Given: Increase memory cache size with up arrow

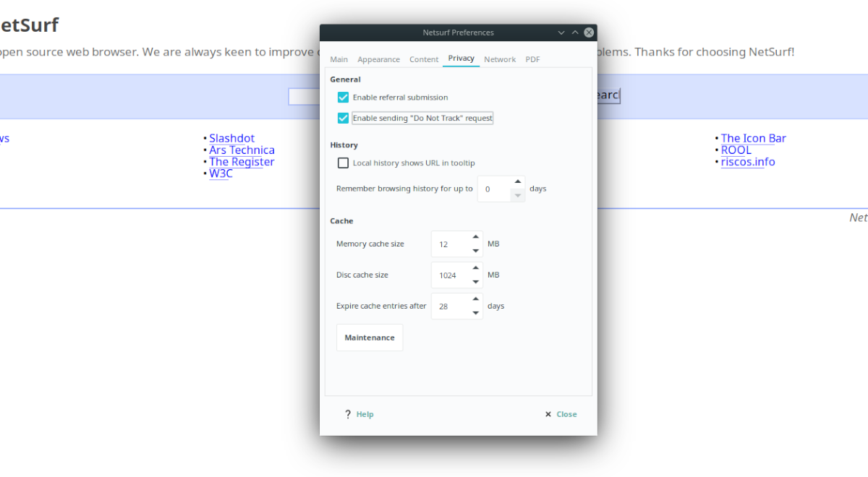Looking at the screenshot, I should (475, 236).
